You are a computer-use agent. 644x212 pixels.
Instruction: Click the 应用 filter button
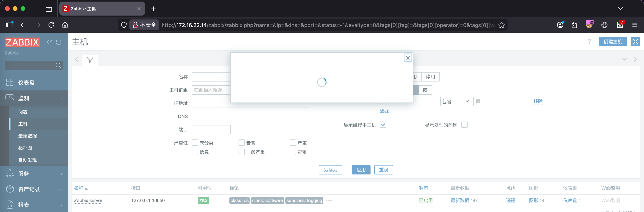(361, 170)
